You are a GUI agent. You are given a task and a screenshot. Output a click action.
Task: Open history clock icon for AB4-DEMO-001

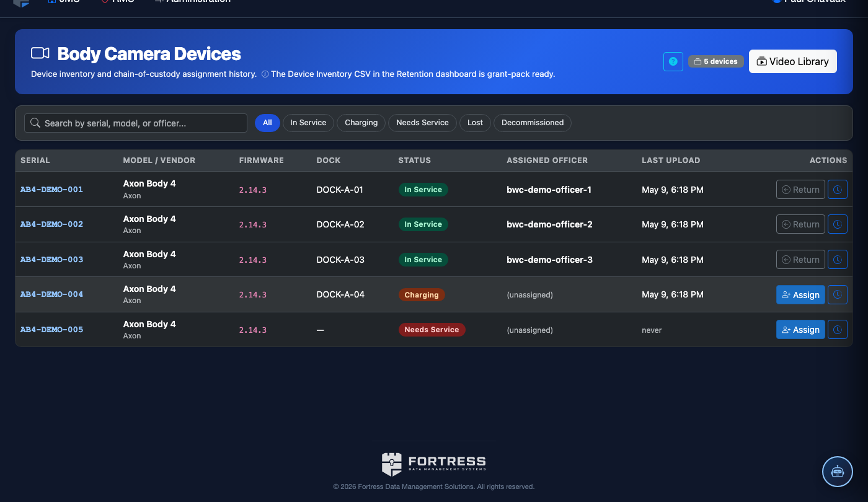click(838, 190)
